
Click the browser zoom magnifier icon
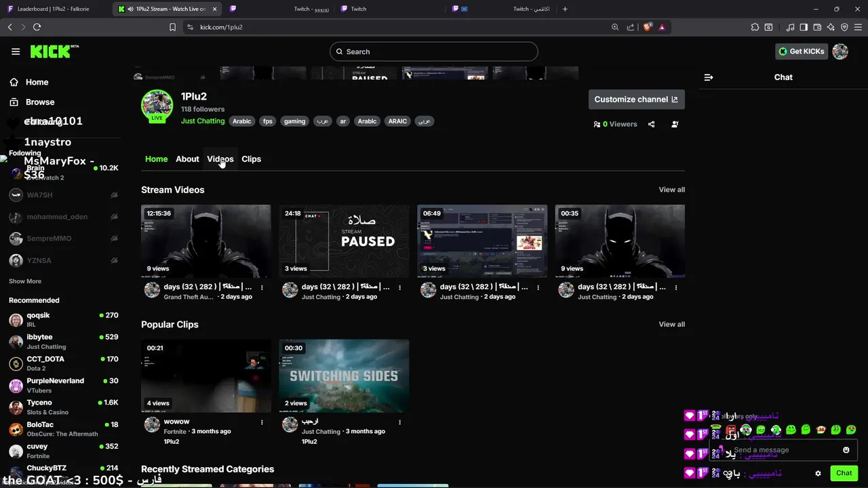tap(615, 27)
